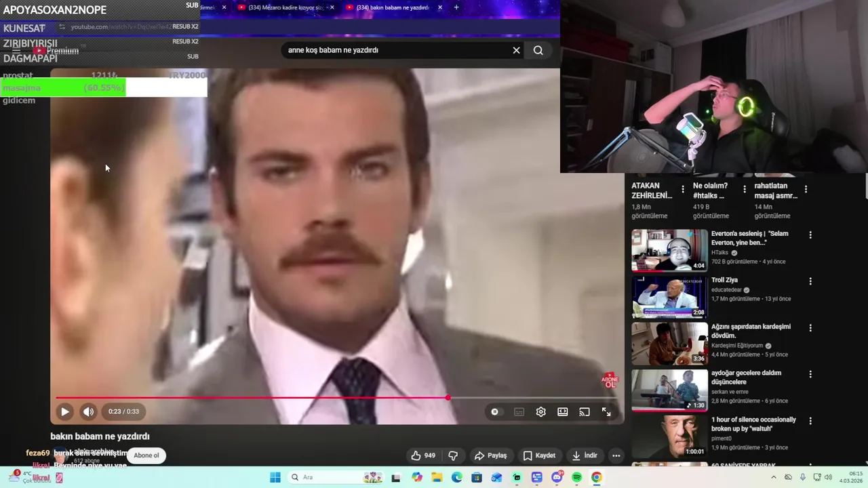Viewport: 868px width, 488px height.
Task: Open Task View on the taskbar
Action: pos(396,477)
